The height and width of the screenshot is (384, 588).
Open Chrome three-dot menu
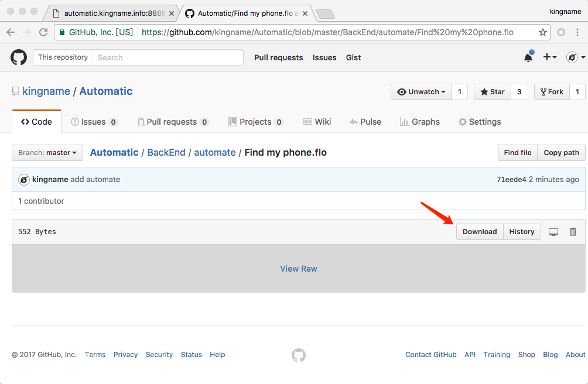(x=577, y=32)
